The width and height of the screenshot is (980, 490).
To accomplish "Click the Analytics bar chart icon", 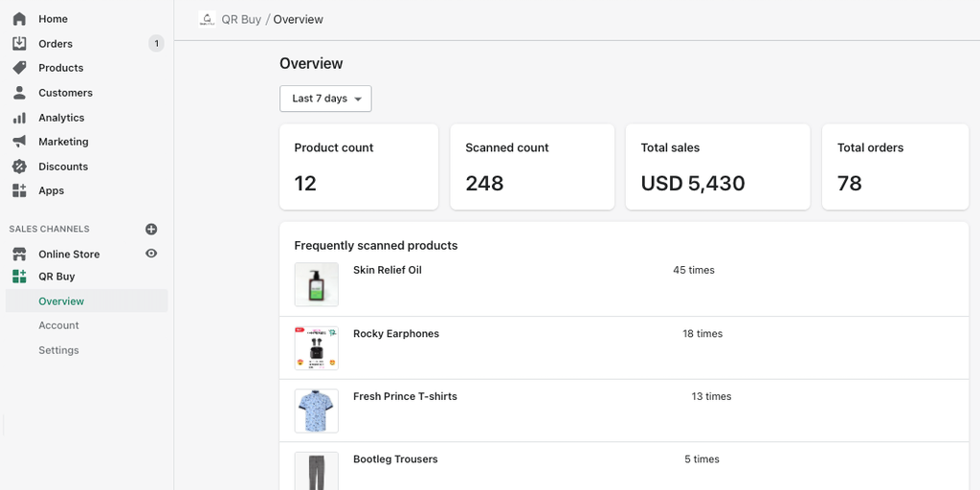I will point(19,118).
